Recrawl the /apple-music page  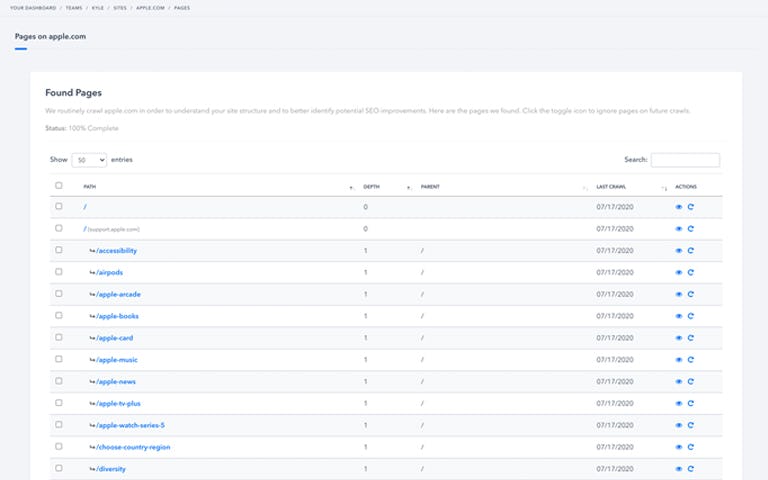[691, 360]
